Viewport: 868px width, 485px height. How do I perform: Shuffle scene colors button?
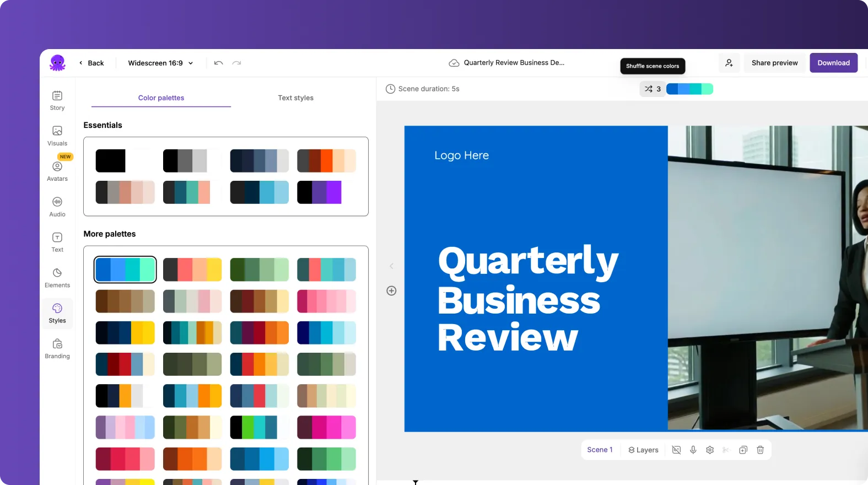[653, 89]
